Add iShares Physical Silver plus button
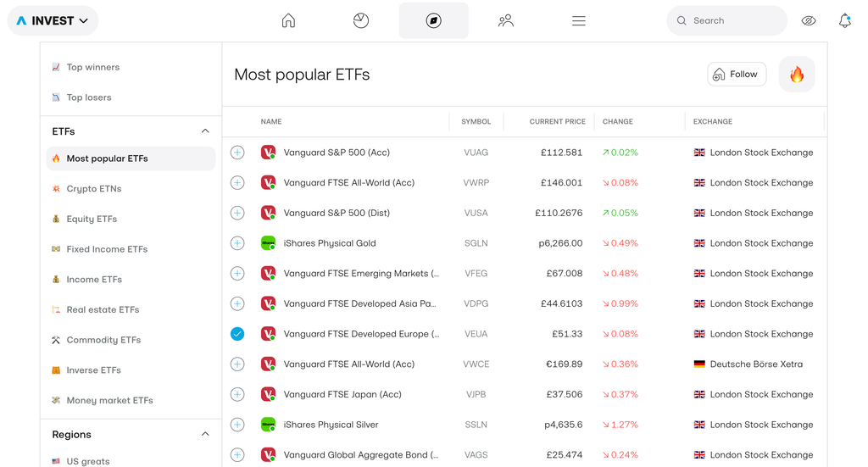Image resolution: width=868 pixels, height=467 pixels. coord(237,425)
